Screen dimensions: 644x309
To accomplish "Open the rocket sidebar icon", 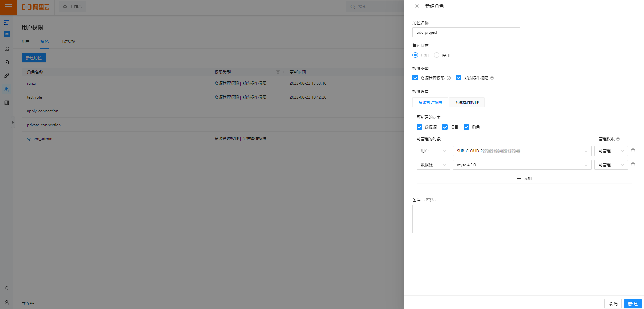I will [x=7, y=76].
